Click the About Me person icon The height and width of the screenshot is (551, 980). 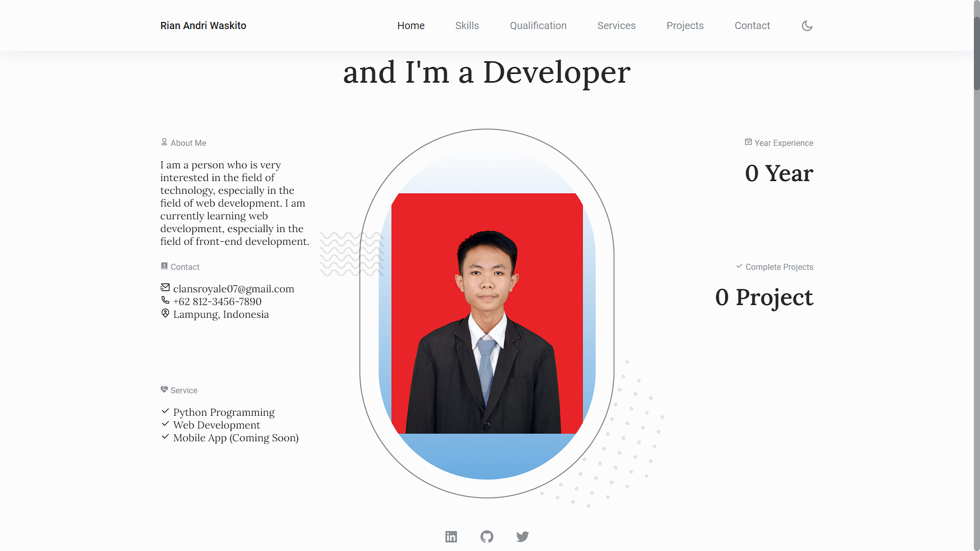point(164,141)
